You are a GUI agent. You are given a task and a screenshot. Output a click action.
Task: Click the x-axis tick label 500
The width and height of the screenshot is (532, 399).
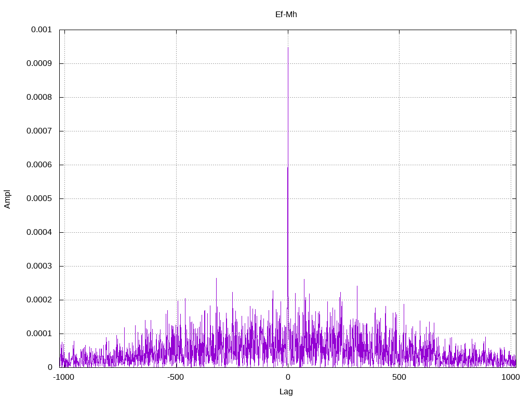[x=399, y=377]
